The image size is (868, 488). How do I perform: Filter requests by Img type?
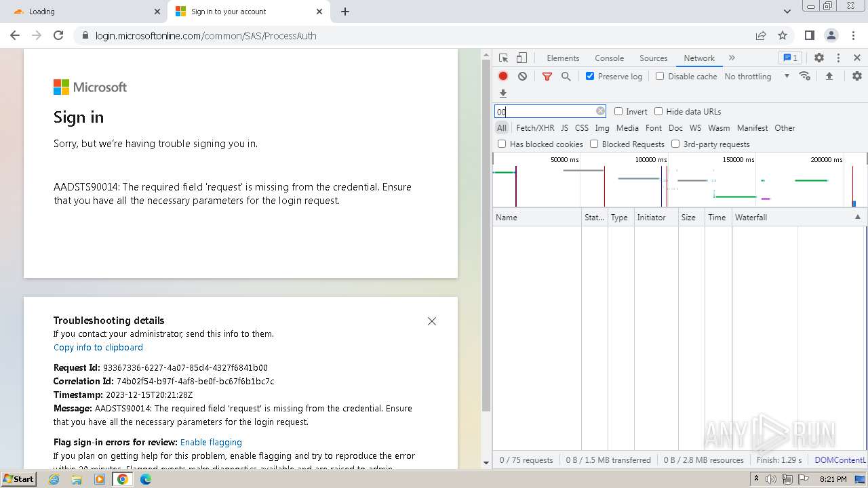pos(602,127)
